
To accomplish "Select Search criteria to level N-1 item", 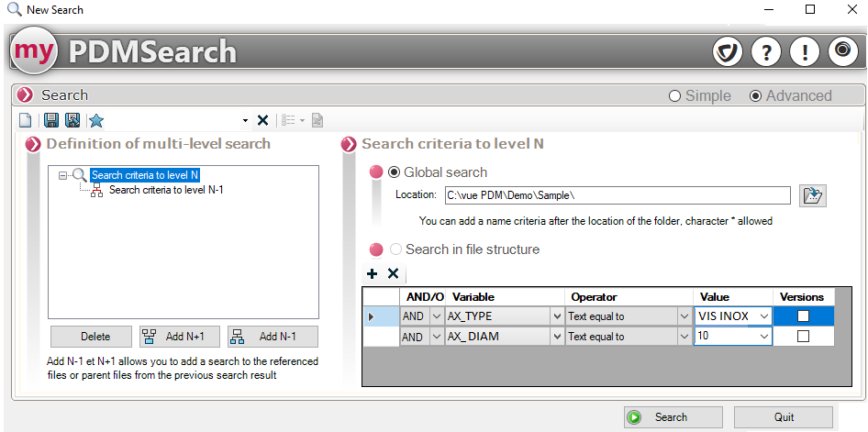I will pos(166,190).
